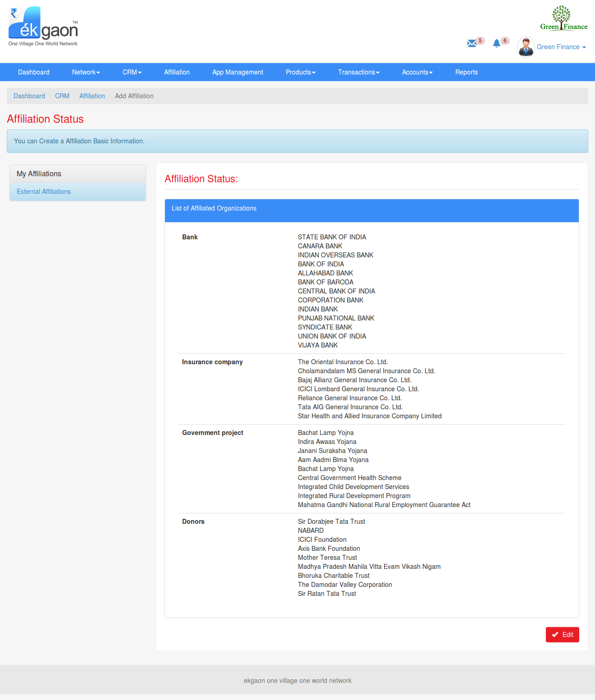595x700 pixels.
Task: Click the Government project row label
Action: point(212,433)
